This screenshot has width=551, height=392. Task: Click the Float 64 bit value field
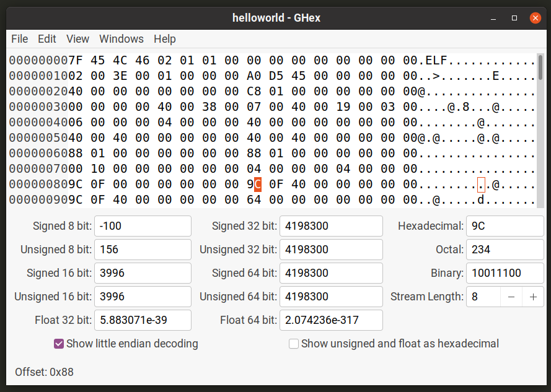tap(331, 320)
